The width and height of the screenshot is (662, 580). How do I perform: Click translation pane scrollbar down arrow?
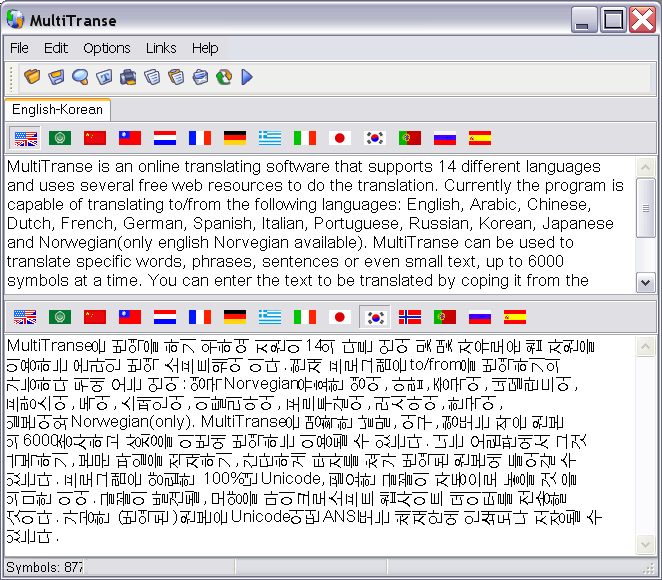(x=645, y=545)
